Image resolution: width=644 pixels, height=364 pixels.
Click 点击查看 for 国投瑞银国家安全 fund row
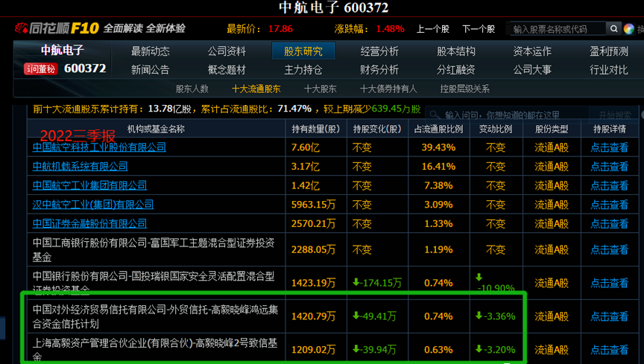click(x=610, y=283)
